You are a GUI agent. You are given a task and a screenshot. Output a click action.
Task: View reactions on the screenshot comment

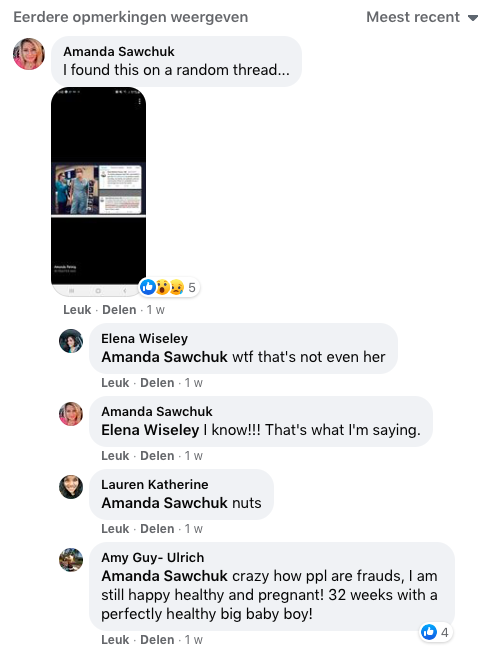coord(169,287)
